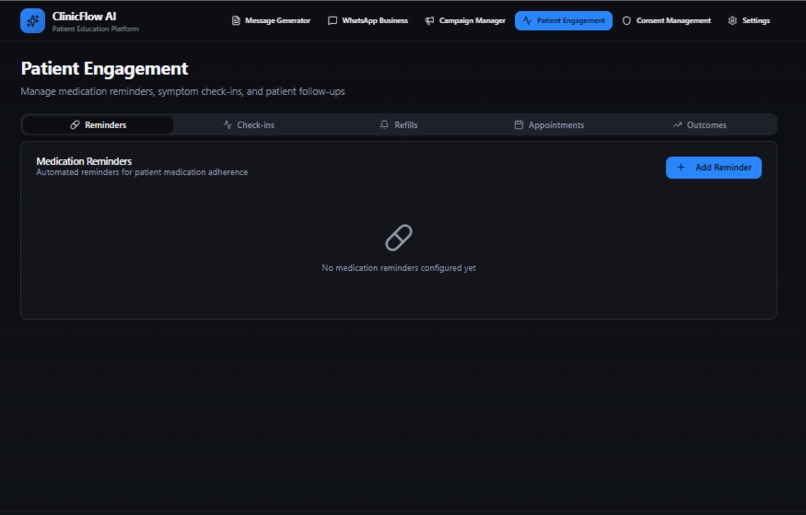
Task: Open Consent Management page
Action: 667,21
